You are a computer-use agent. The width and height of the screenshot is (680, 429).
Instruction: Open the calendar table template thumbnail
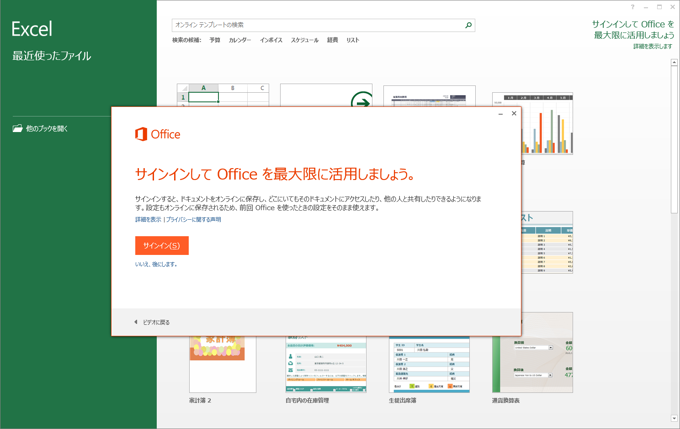(429, 96)
